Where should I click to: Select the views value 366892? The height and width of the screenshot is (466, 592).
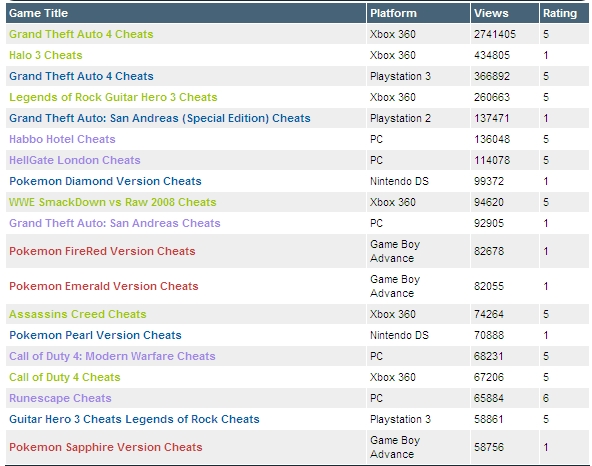coord(492,76)
